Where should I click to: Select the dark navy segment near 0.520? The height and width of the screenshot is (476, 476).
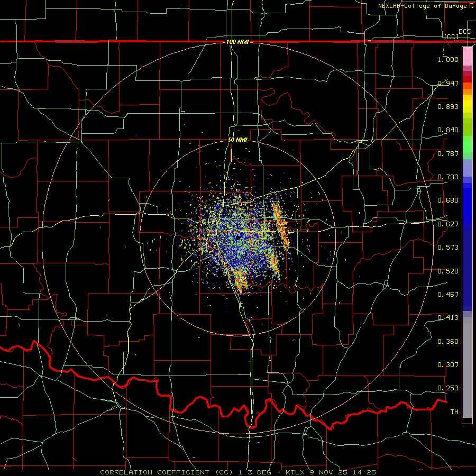pyautogui.click(x=467, y=270)
